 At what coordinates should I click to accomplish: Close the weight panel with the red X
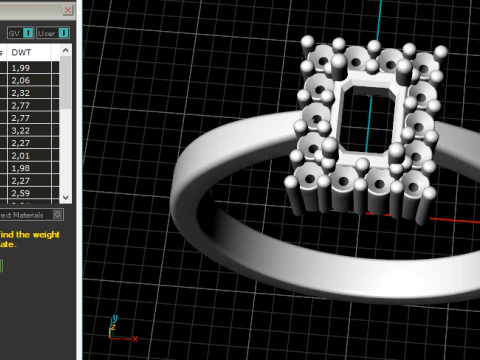click(68, 10)
